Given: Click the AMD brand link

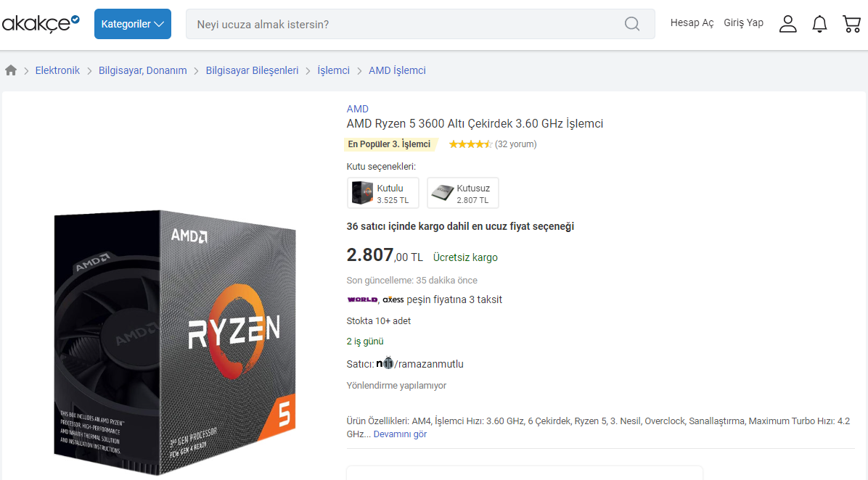Looking at the screenshot, I should click(x=358, y=109).
